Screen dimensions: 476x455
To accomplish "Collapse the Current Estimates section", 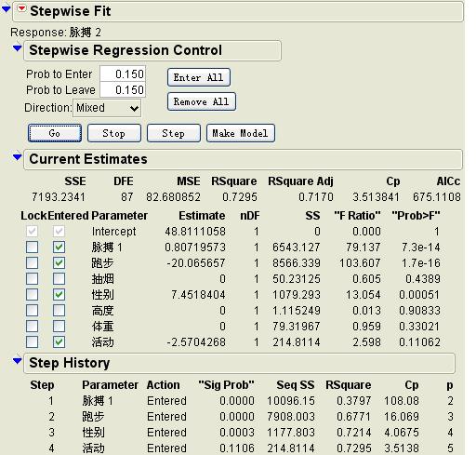I will point(17,157).
